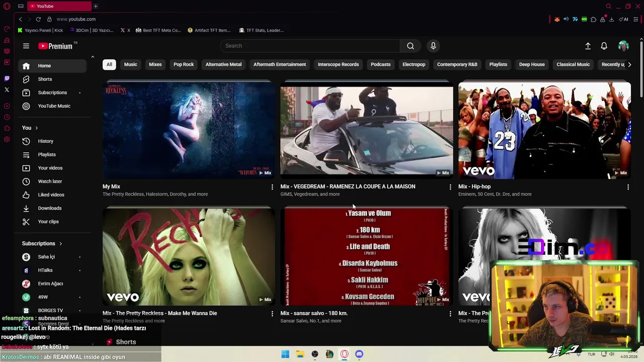Select the Mixes filter chip

[x=155, y=64]
